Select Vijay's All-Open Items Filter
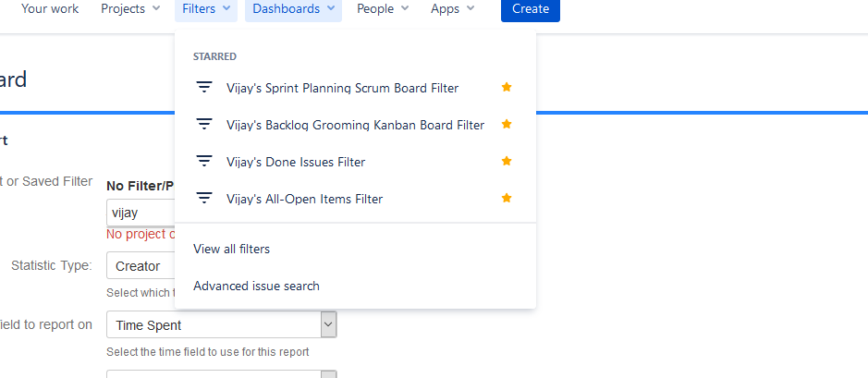868x378 pixels. (x=304, y=199)
